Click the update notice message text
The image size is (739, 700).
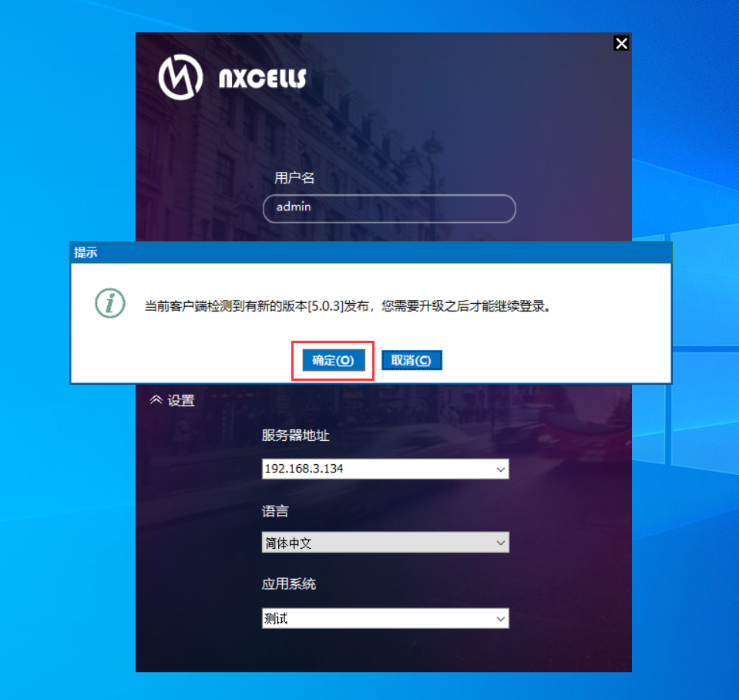click(348, 306)
